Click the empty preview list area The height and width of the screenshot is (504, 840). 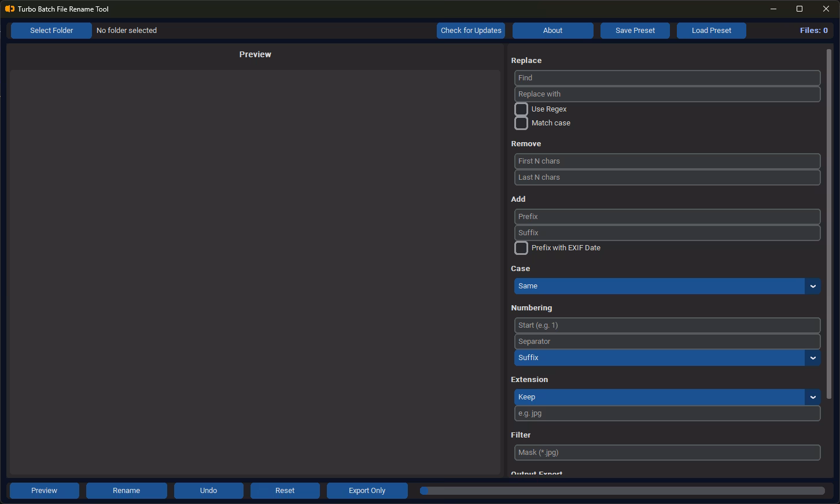point(255,272)
